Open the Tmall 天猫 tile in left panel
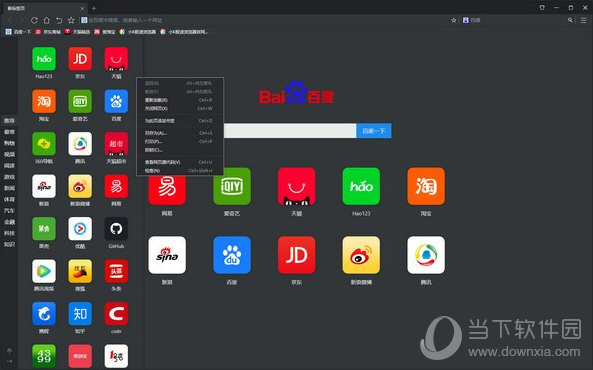This screenshot has width=593, height=370. click(x=116, y=59)
